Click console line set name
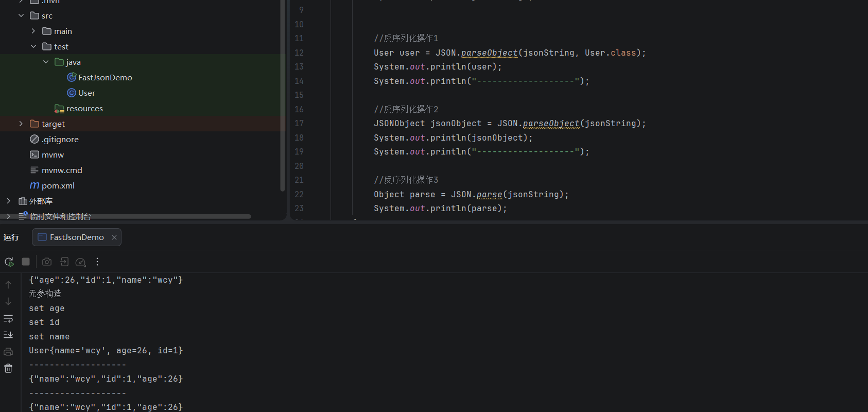The width and height of the screenshot is (868, 412). (49, 336)
